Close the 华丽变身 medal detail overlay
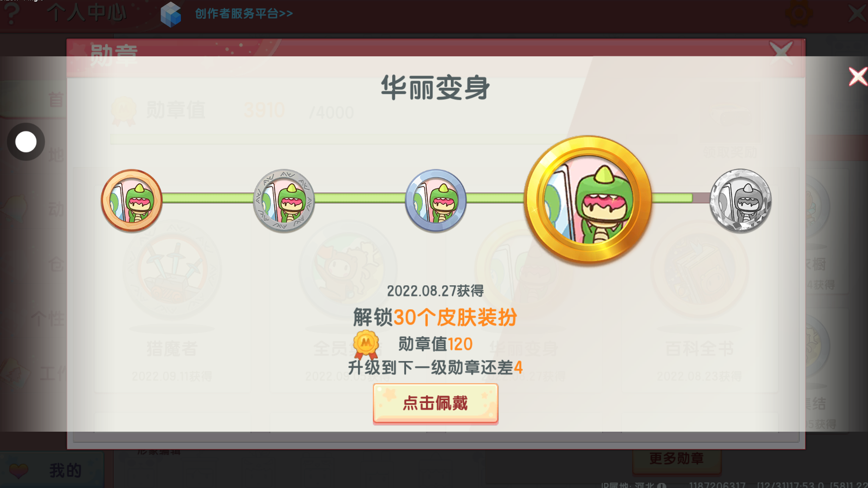 click(x=858, y=77)
